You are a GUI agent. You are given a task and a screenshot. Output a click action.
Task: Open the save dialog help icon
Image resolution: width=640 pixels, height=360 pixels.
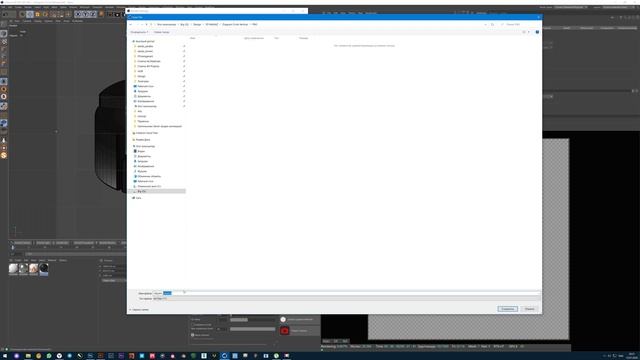click(x=537, y=32)
